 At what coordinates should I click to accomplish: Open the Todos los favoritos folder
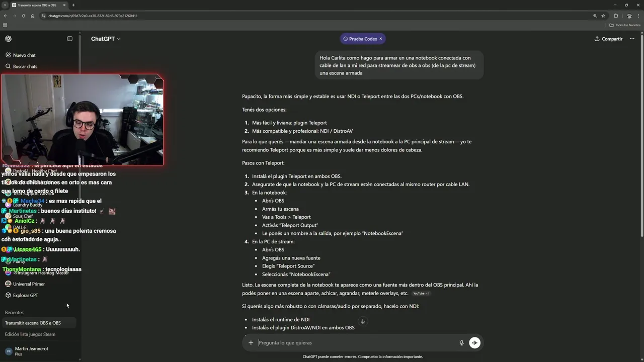click(625, 25)
